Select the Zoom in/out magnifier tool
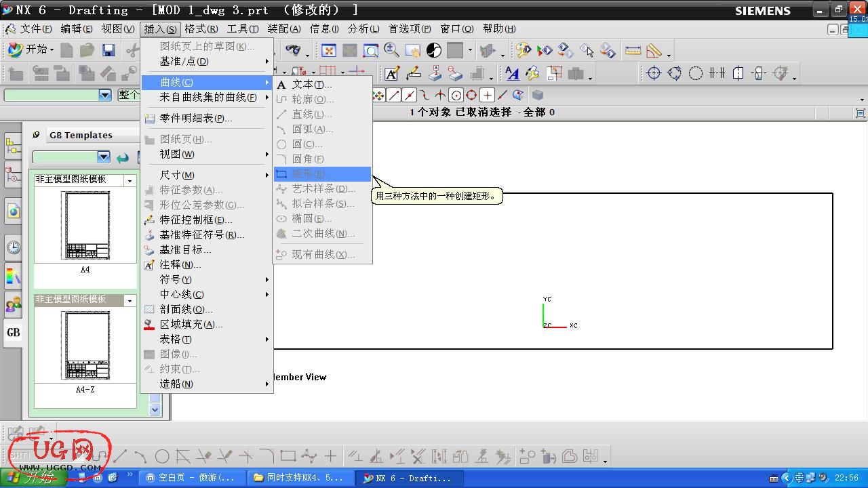868x488 pixels. (x=391, y=50)
